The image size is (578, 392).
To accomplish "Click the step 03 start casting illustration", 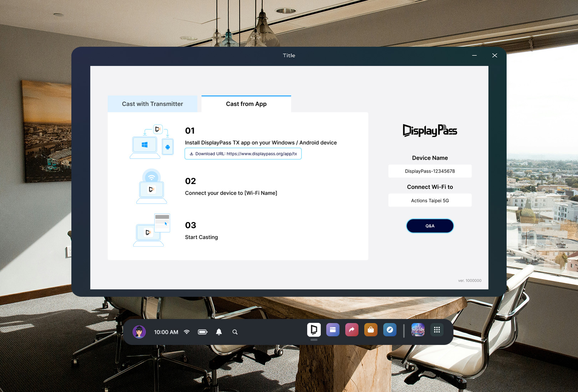I will [152, 230].
